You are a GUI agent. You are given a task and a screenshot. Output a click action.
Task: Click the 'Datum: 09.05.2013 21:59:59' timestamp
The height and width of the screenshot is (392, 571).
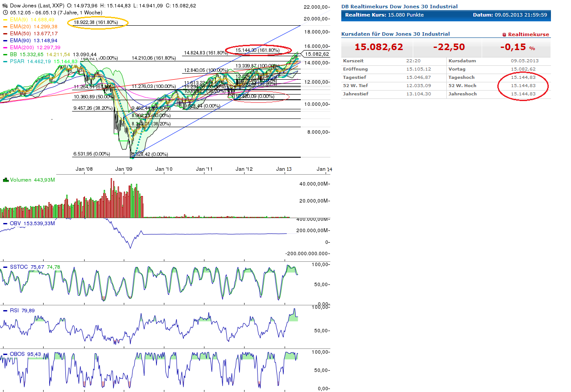(510, 15)
